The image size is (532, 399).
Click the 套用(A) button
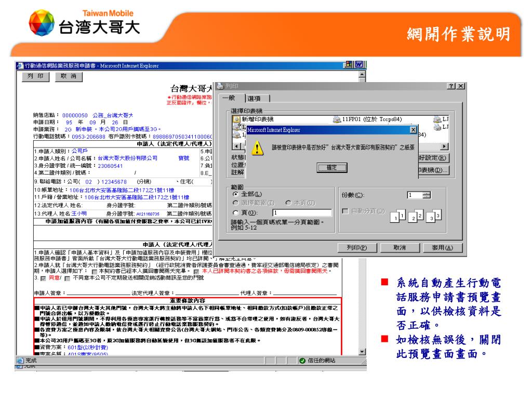pyautogui.click(x=443, y=248)
